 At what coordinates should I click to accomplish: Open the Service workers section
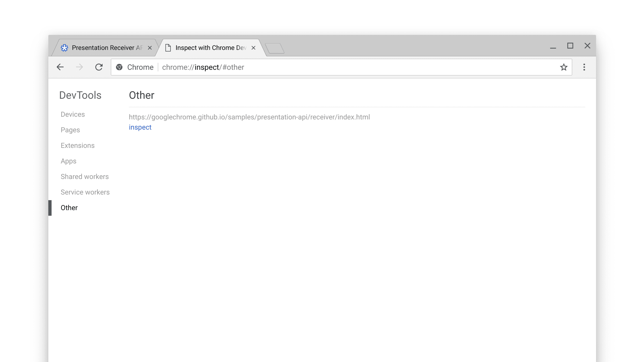[x=85, y=192]
